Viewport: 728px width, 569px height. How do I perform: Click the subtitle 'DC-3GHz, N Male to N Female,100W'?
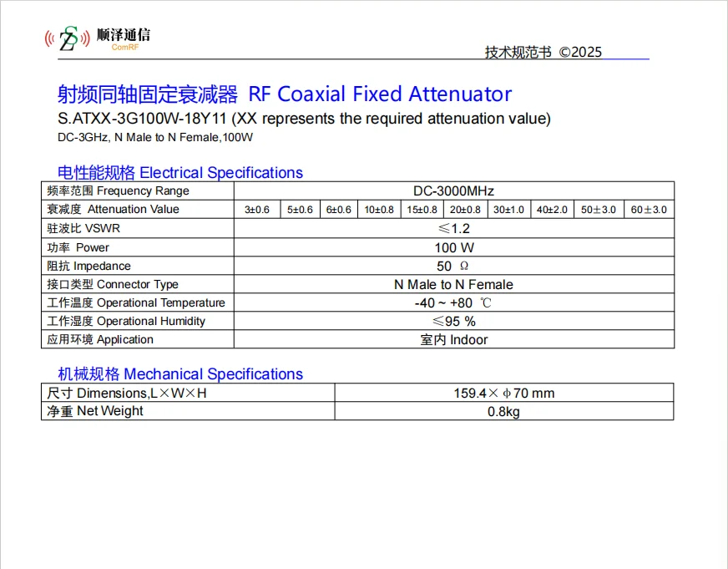click(155, 138)
